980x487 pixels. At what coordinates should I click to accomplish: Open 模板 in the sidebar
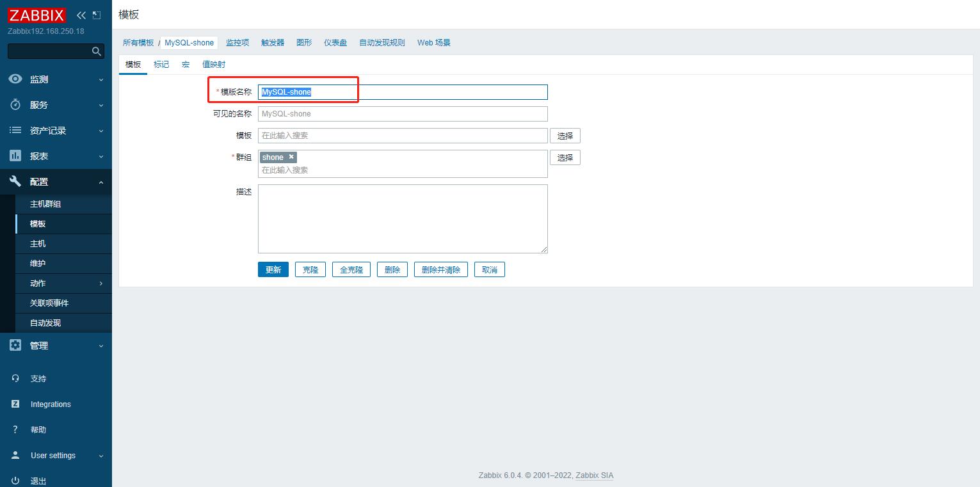tap(63, 224)
